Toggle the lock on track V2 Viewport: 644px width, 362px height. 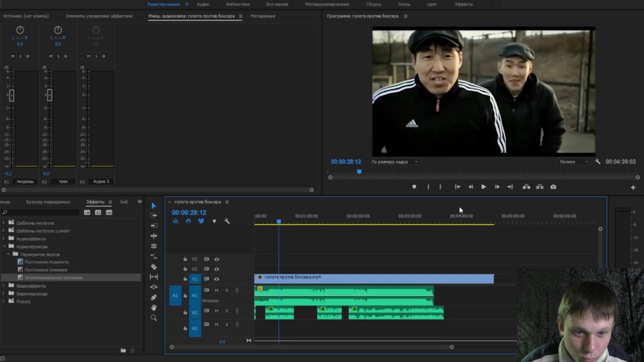click(x=185, y=269)
